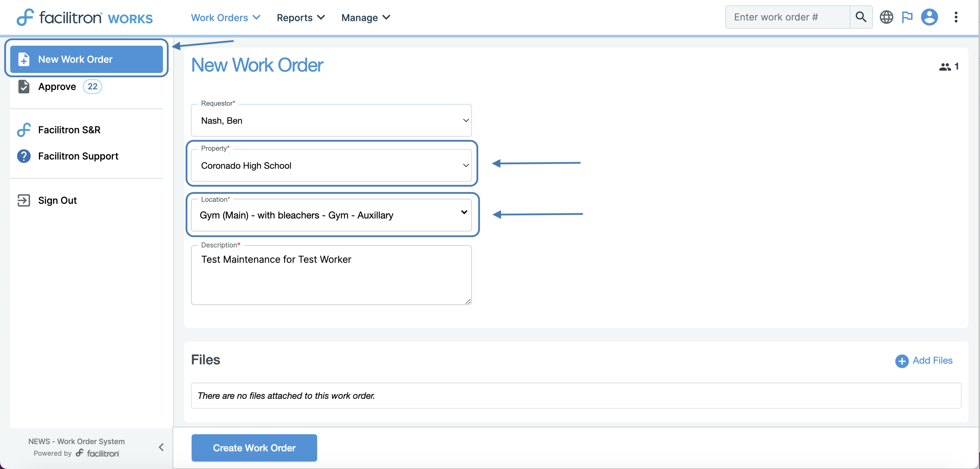This screenshot has height=469, width=980.
Task: Open the globe language icon
Action: (886, 17)
